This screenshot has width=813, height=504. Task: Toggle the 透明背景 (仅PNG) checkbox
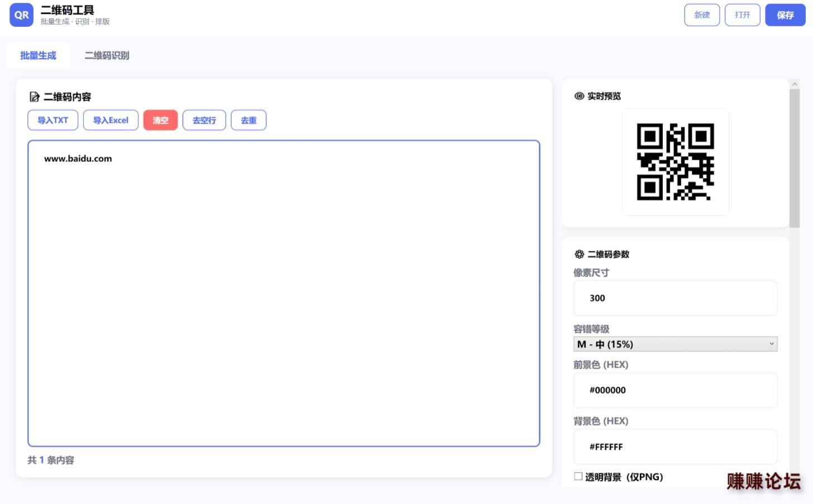click(578, 476)
